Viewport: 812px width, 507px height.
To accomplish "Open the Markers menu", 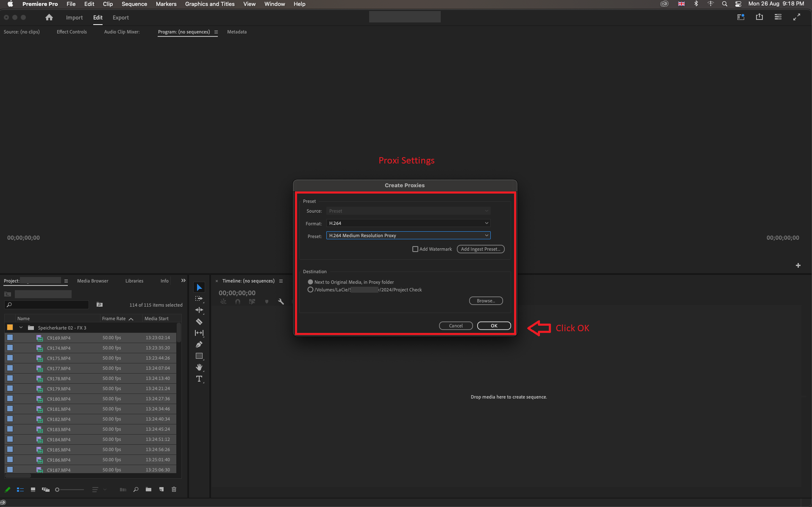I will pyautogui.click(x=166, y=4).
